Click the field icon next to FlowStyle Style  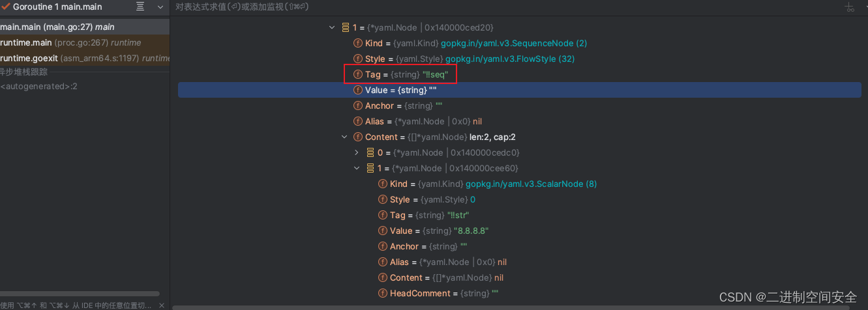tap(357, 59)
